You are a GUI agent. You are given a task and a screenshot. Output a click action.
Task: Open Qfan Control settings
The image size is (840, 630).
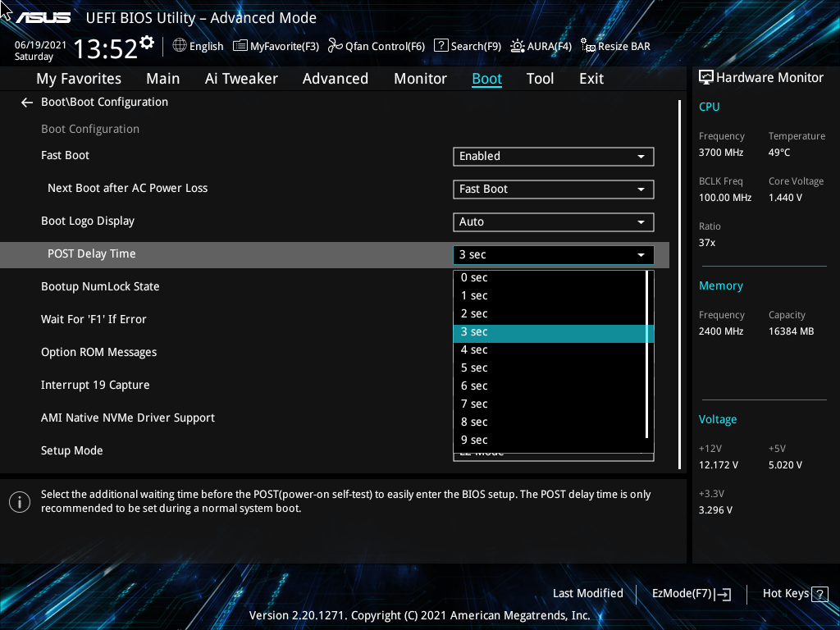pos(376,46)
